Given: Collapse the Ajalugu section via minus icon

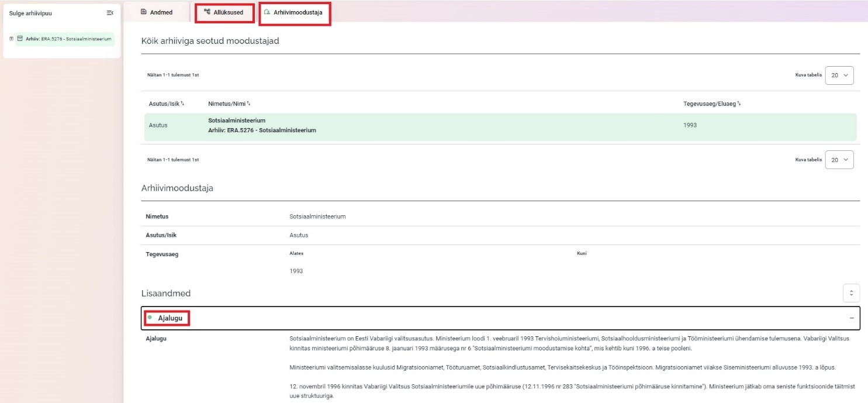Looking at the screenshot, I should [x=851, y=318].
